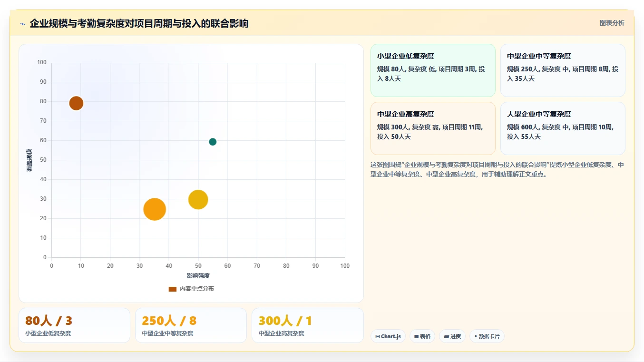The width and height of the screenshot is (644, 362).
Task: Click the 进度 tag pill
Action: 452,336
